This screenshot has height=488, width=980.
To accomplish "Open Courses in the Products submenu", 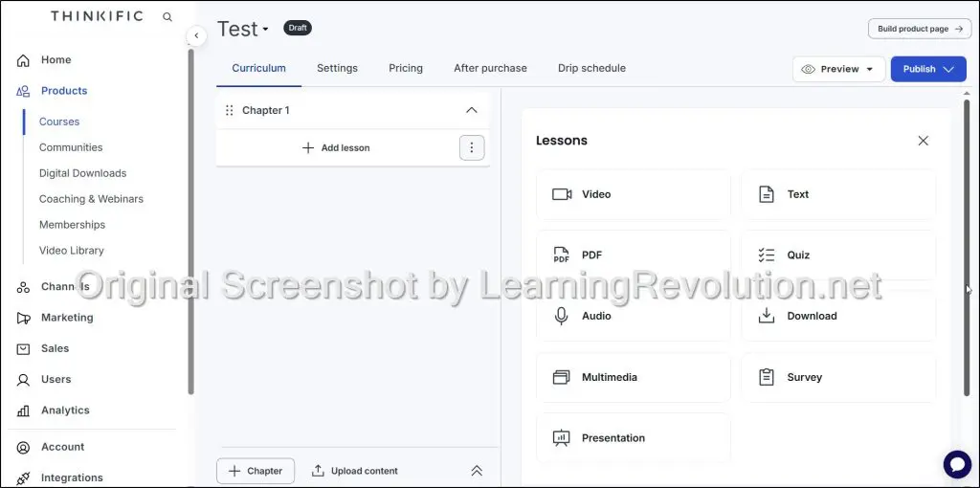I will (59, 122).
